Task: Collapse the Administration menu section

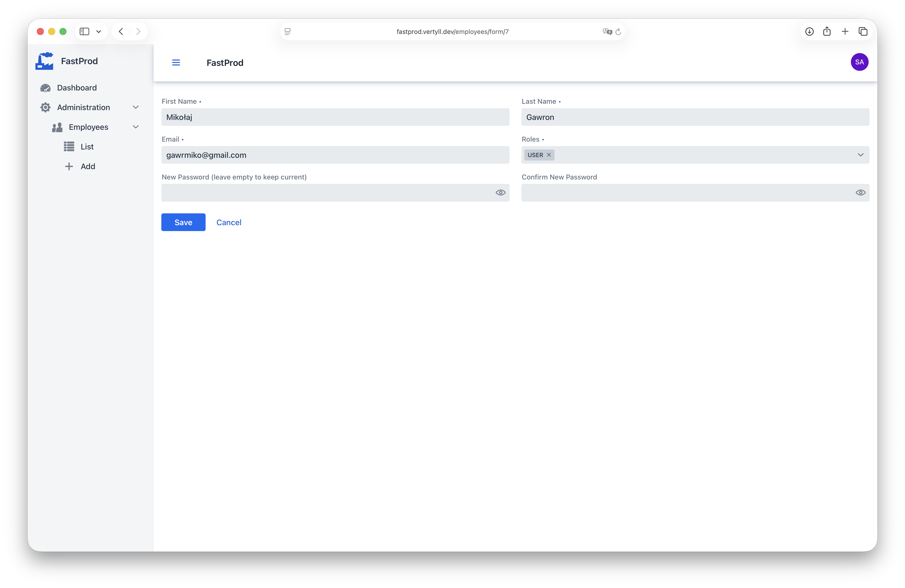Action: point(135,108)
